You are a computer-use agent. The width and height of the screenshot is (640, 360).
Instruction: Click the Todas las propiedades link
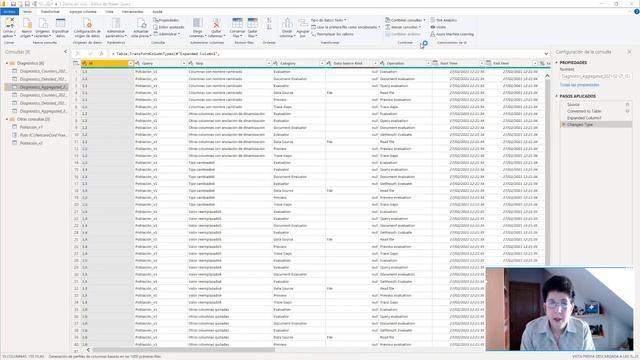[x=579, y=85]
